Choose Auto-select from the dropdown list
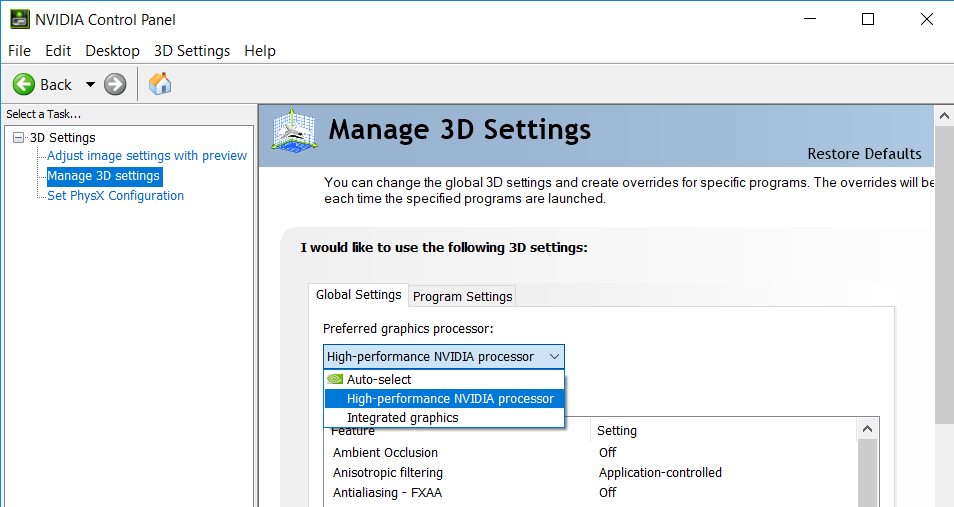 tap(444, 379)
